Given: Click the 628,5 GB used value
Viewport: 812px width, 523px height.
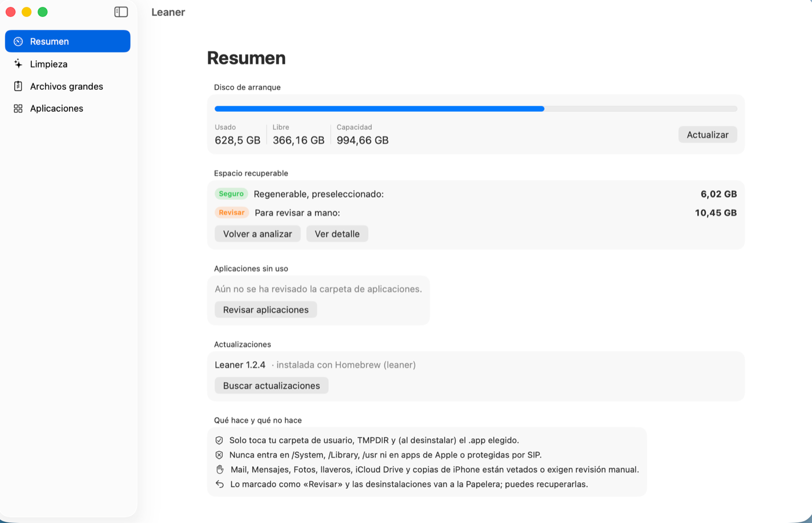Looking at the screenshot, I should click(x=238, y=140).
